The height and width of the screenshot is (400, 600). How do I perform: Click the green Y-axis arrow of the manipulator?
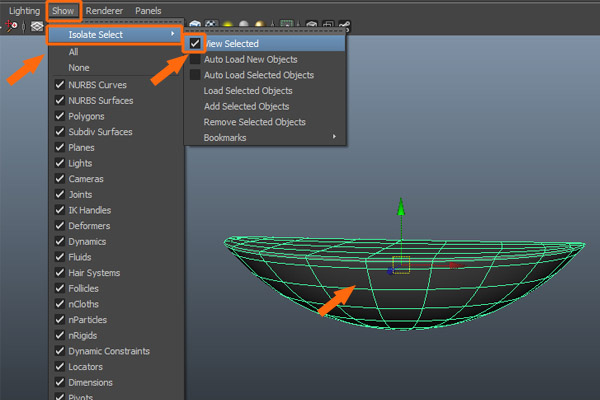pos(401,207)
